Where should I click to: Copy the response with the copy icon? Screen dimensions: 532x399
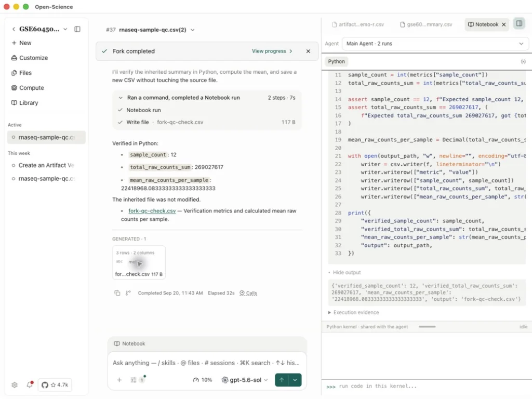[117, 293]
